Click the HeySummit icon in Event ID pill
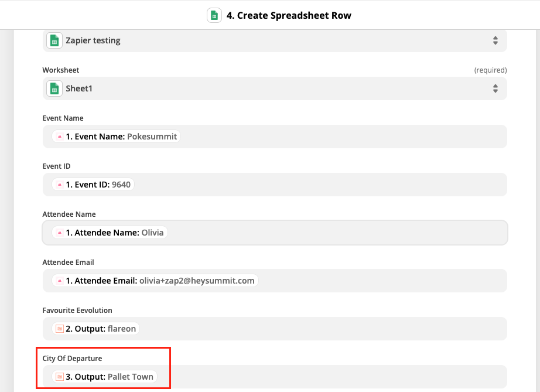Viewport: 540px width, 392px height. pyautogui.click(x=60, y=185)
